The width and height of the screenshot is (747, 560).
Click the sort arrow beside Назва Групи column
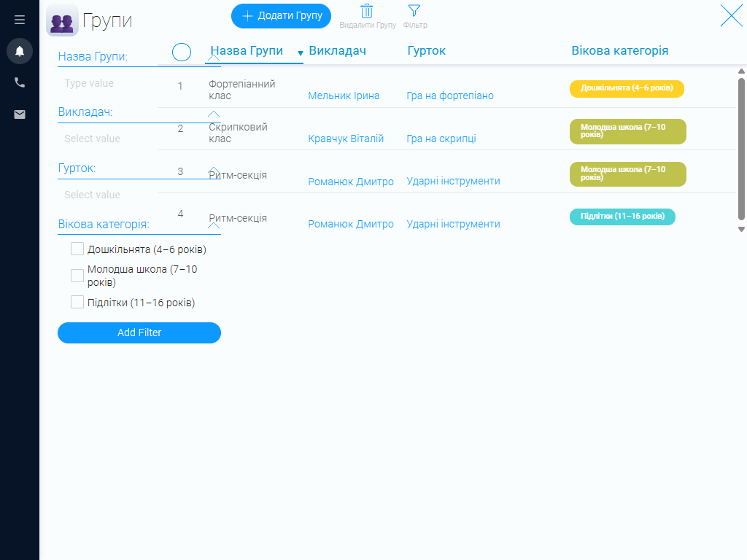[x=300, y=53]
